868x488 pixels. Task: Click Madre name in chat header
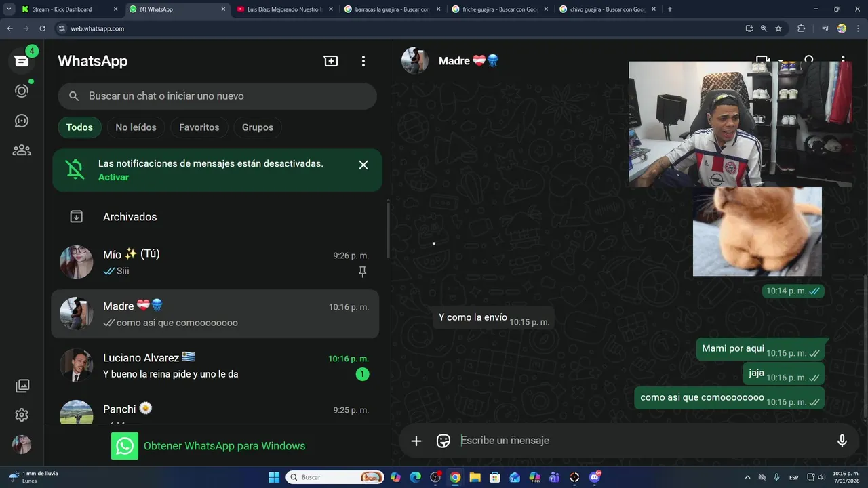469,61
